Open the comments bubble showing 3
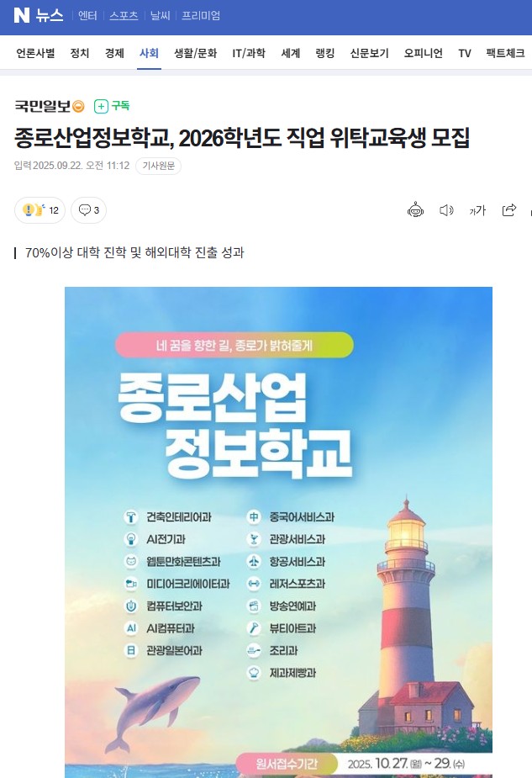This screenshot has width=532, height=778. pos(88,210)
